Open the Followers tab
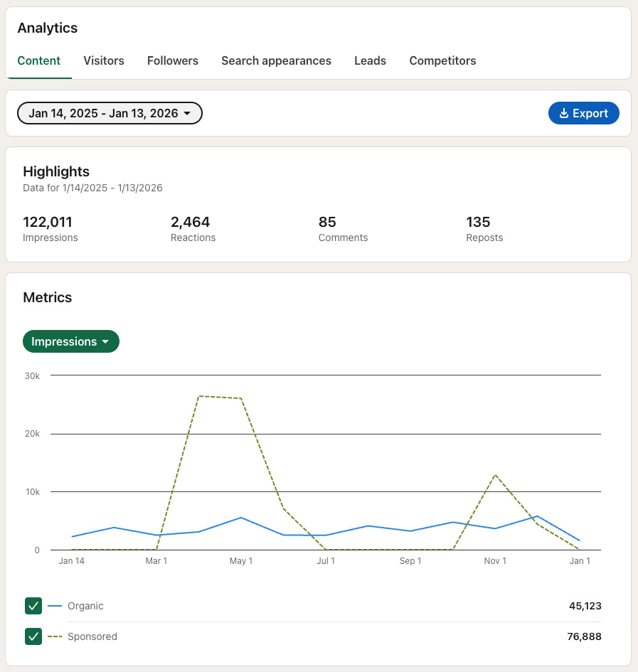 pyautogui.click(x=173, y=61)
